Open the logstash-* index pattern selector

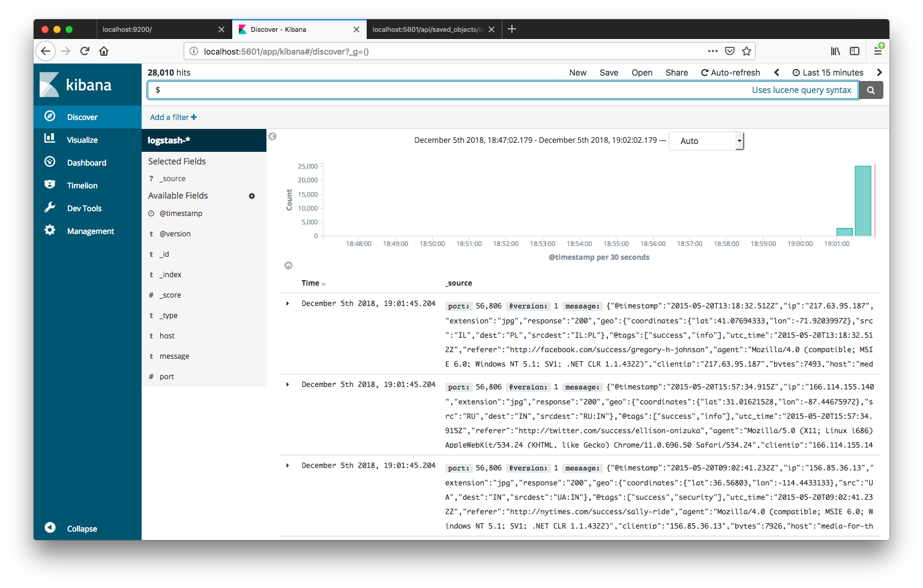[x=204, y=140]
